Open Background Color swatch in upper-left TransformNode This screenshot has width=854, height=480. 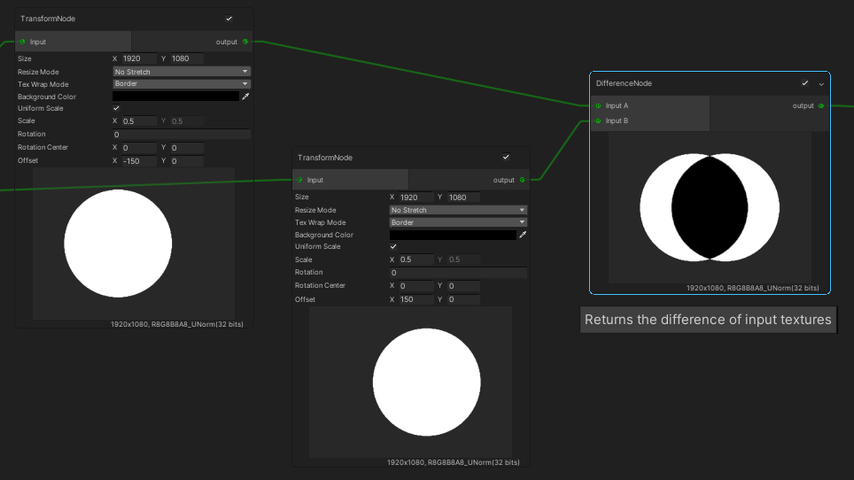coord(175,97)
